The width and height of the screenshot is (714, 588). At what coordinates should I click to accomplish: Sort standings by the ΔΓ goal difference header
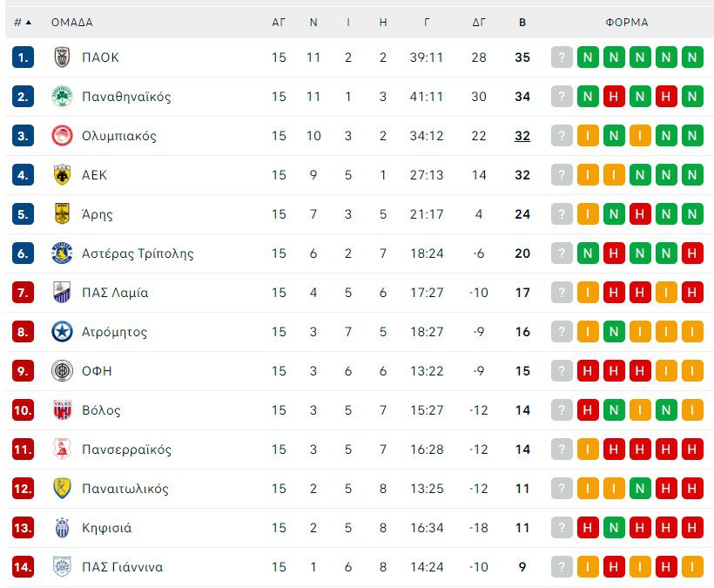(479, 23)
